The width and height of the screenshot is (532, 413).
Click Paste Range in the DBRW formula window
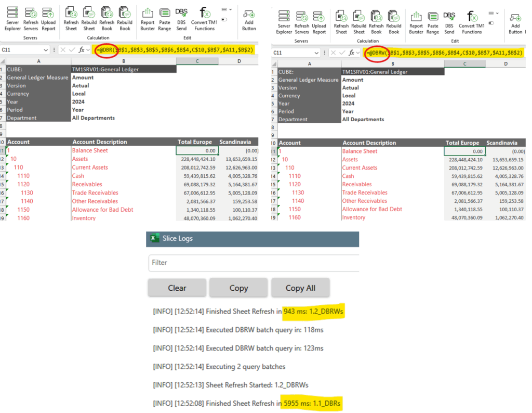(x=433, y=22)
